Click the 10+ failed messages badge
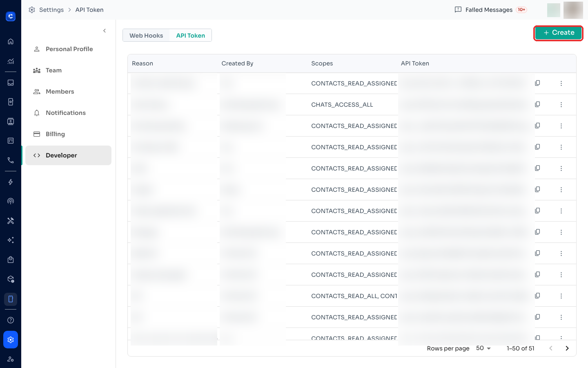Image resolution: width=588 pixels, height=368 pixels. pos(521,10)
